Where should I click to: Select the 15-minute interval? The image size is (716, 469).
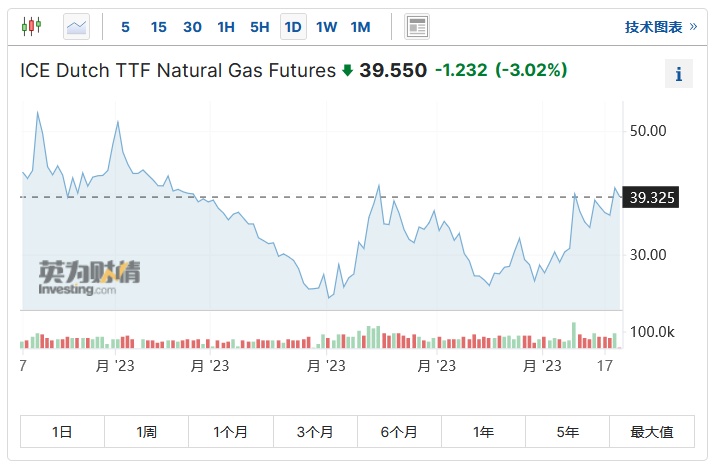point(159,27)
